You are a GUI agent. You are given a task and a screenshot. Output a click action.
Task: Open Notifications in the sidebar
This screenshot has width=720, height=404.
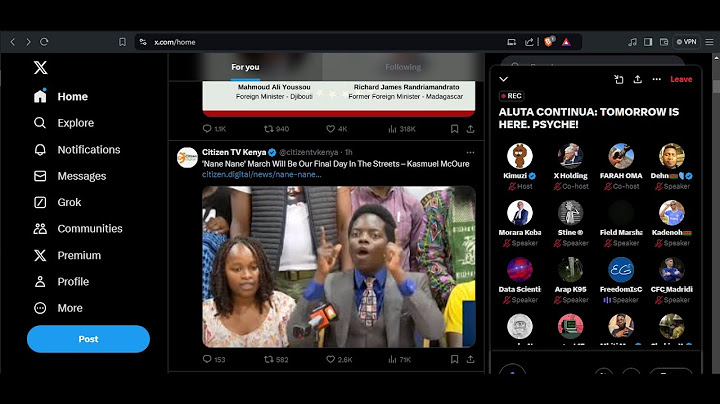[x=77, y=150]
